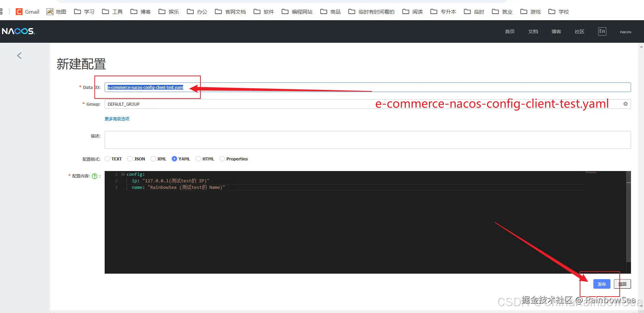
Task: Select the XML format radio button
Action: click(x=153, y=159)
